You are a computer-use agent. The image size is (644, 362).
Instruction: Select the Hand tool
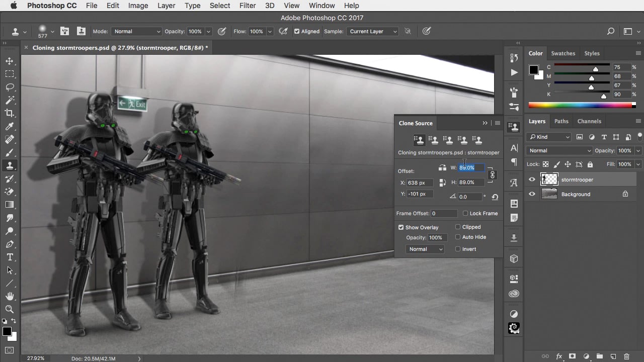[x=10, y=296]
